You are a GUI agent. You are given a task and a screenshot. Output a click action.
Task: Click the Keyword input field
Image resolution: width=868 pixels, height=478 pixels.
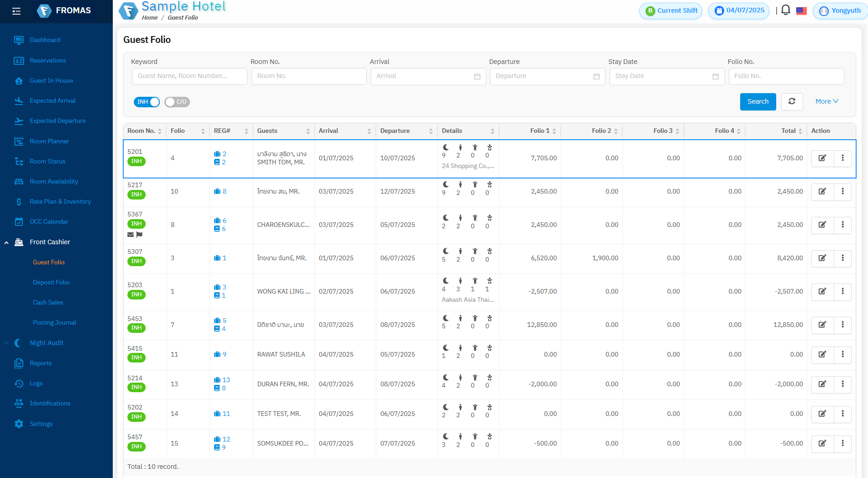pos(189,76)
